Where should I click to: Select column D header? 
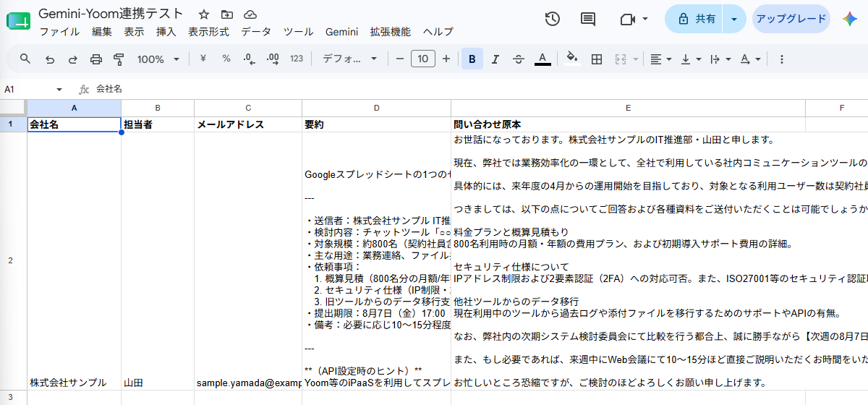click(x=376, y=108)
